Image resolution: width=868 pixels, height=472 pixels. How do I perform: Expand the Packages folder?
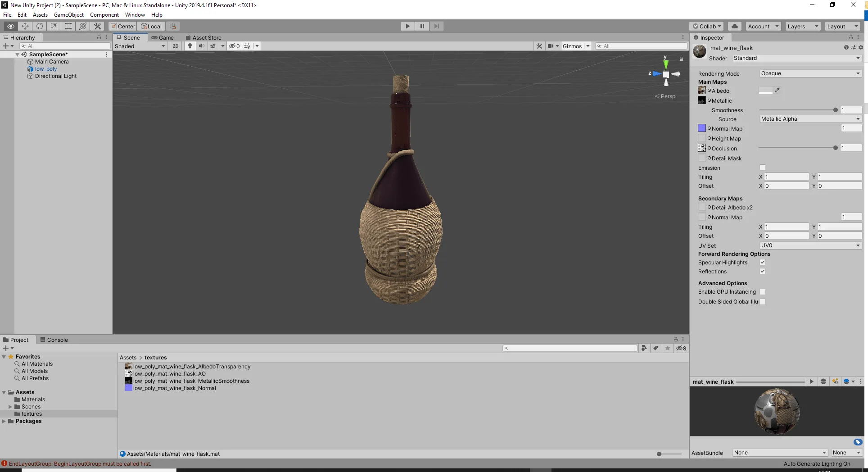click(x=4, y=421)
